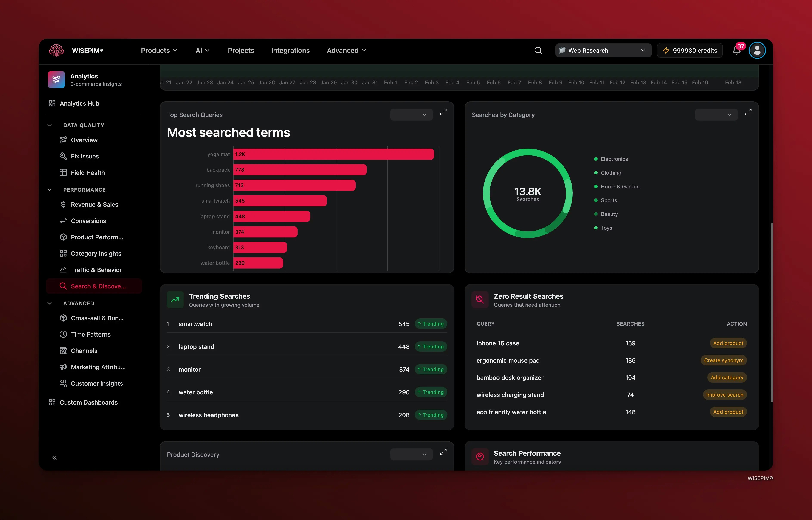The image size is (812, 520).
Task: Click the WisePIM brain logo
Action: pos(56,50)
